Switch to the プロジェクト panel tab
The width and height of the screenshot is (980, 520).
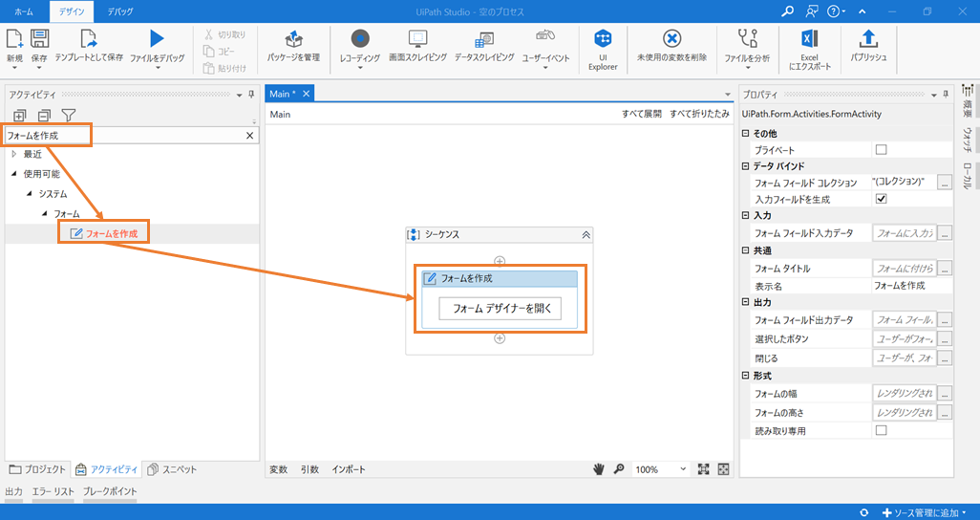pos(37,469)
